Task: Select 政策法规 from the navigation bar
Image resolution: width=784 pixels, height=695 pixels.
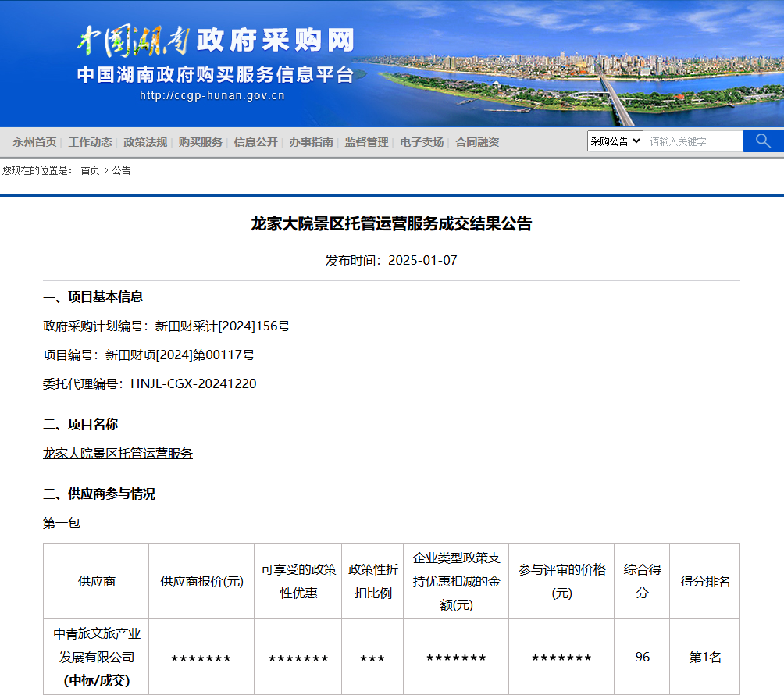Action: click(145, 142)
